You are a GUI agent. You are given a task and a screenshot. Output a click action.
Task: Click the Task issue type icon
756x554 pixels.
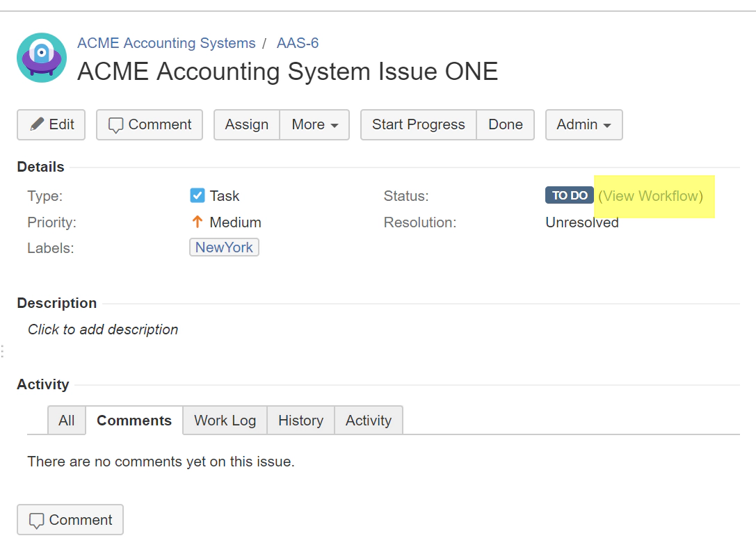[x=197, y=195]
